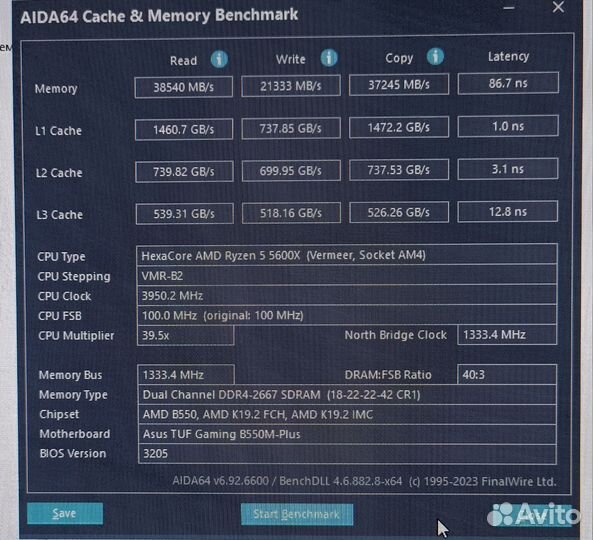Click the Save button
This screenshot has height=540, width=593.
[65, 514]
